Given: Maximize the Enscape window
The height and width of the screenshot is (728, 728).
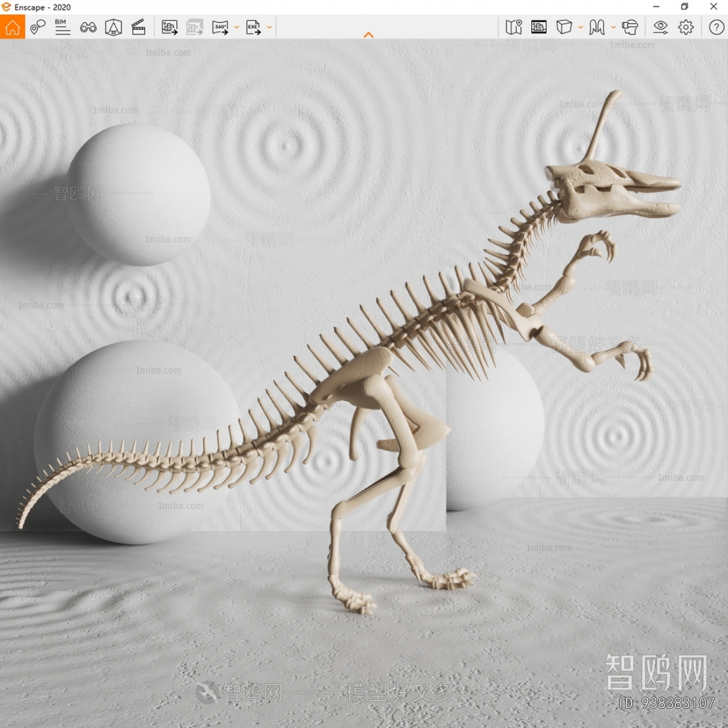Looking at the screenshot, I should coord(684,7).
